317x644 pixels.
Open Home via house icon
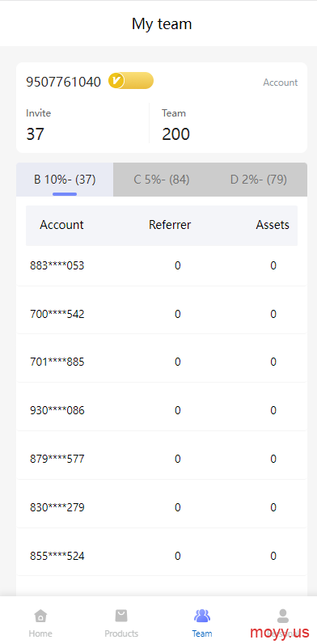coord(40,616)
